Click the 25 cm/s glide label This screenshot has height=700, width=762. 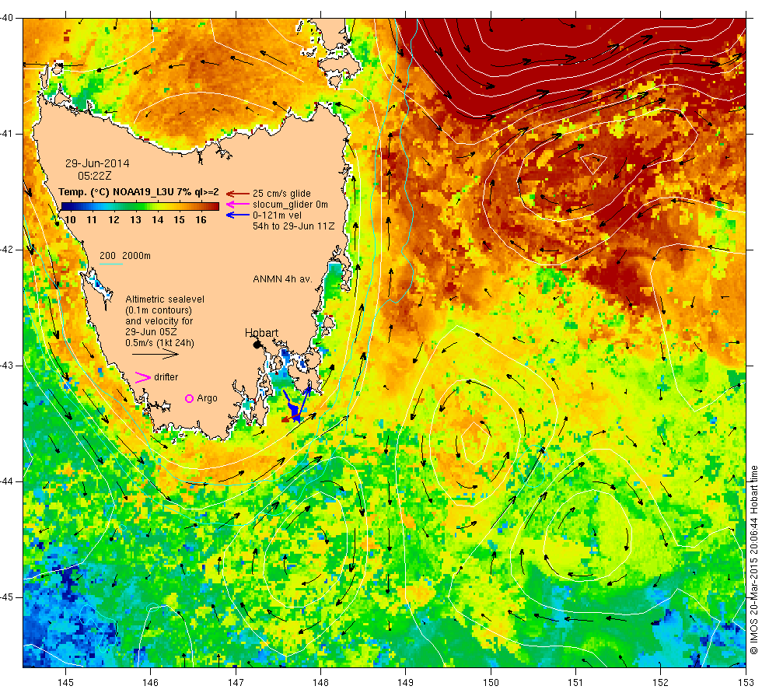tap(281, 194)
